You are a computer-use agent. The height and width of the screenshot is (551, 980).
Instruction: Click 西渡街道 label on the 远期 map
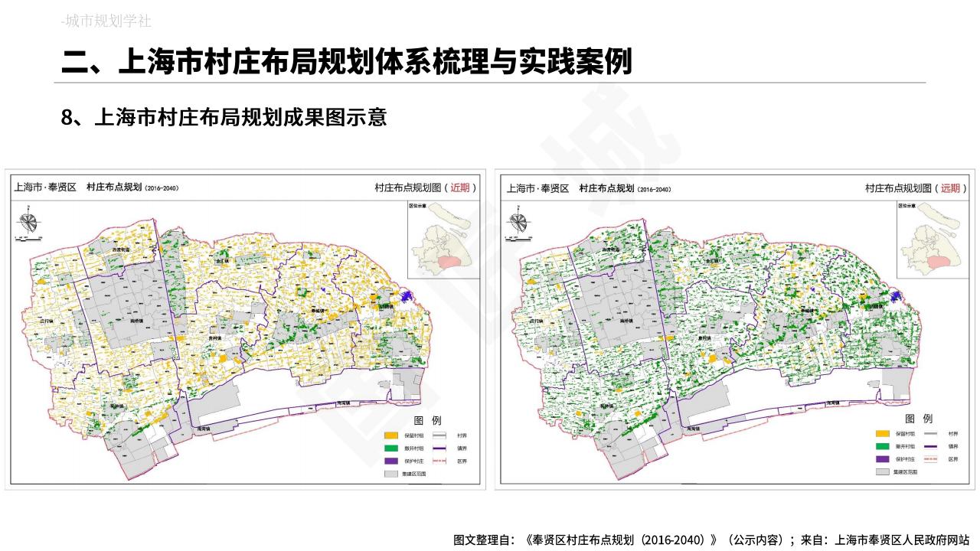pos(611,249)
